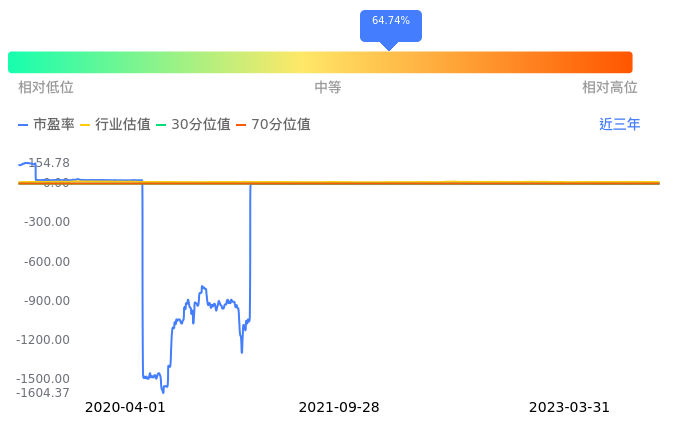The width and height of the screenshot is (686, 442).
Task: Select the 相对低位 label
Action: point(46,88)
